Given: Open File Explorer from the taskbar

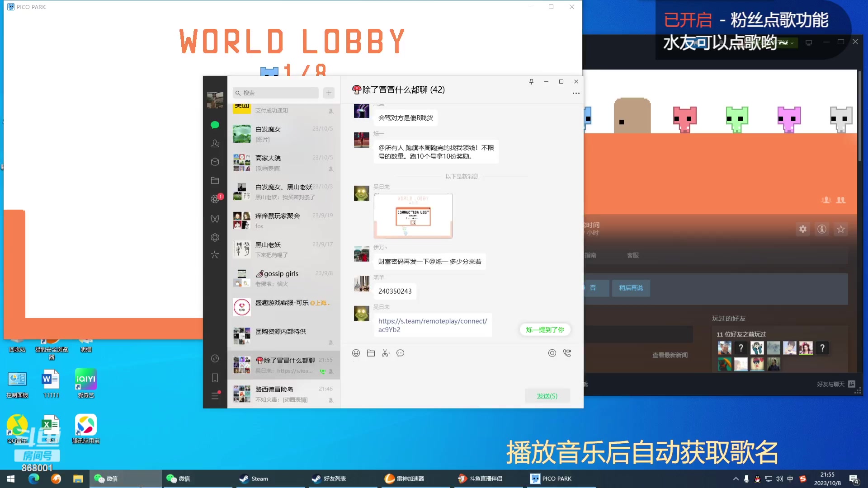Looking at the screenshot, I should tap(78, 479).
